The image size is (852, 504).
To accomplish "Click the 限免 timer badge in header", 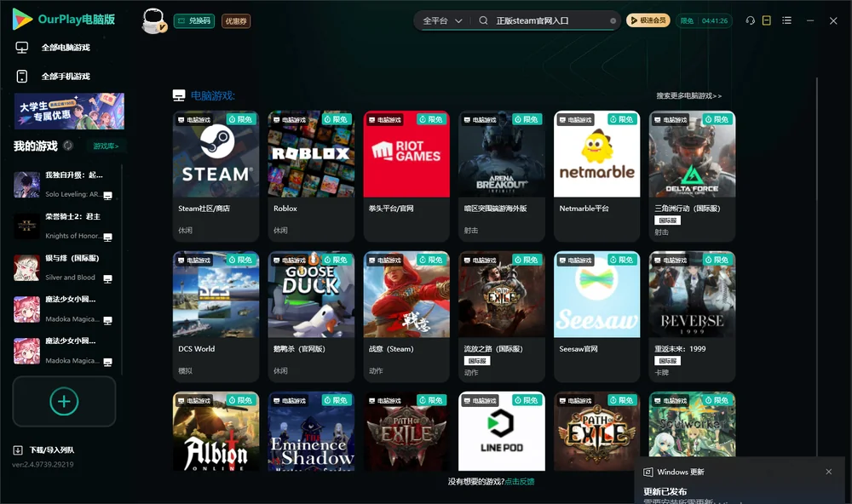I will click(704, 20).
